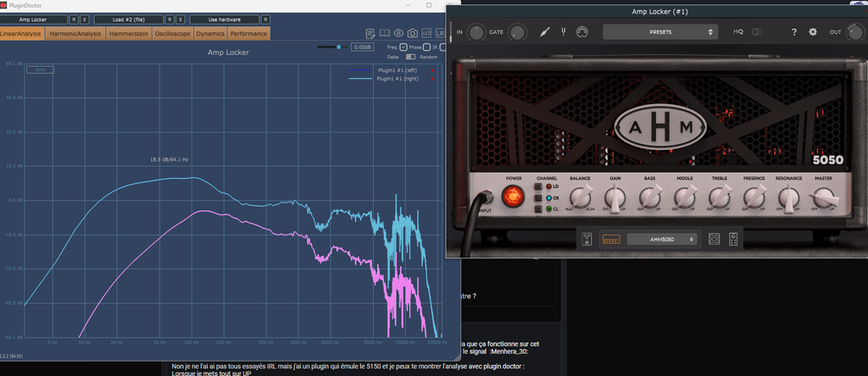Image resolution: width=868 pixels, height=376 pixels.
Task: Switch to the Performance tab
Action: coord(248,34)
